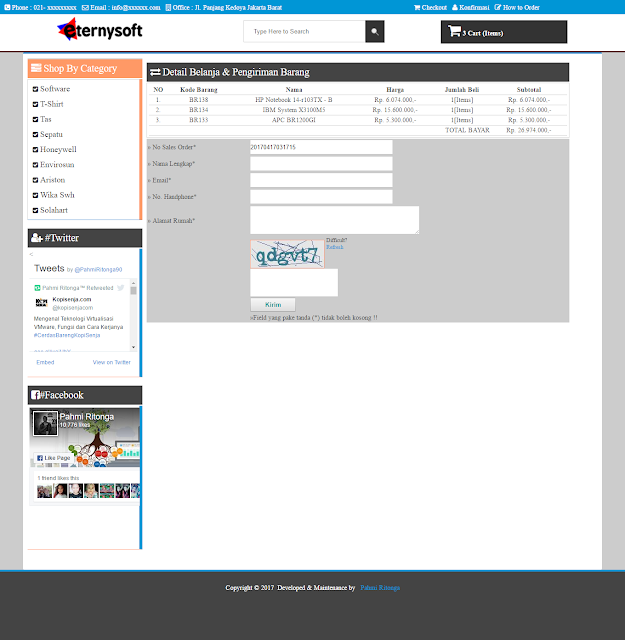Toggle the Tas category checkbox
The width and height of the screenshot is (625, 640).
coord(35,119)
